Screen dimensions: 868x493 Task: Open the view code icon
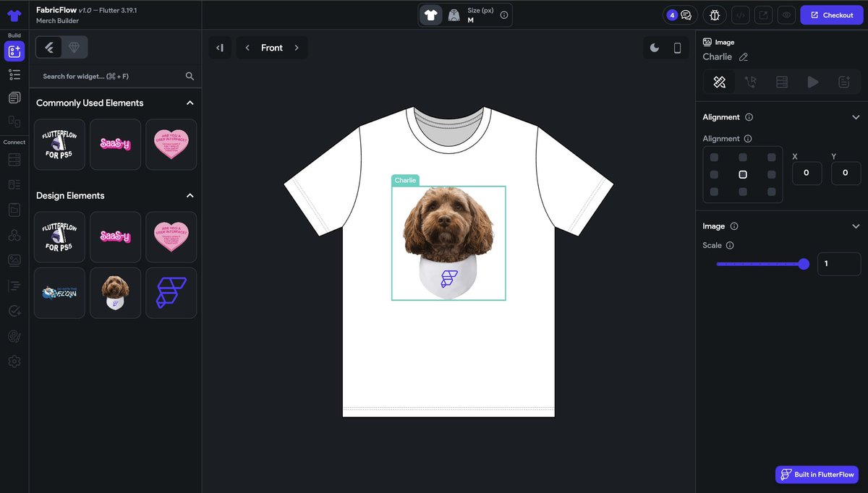[740, 15]
